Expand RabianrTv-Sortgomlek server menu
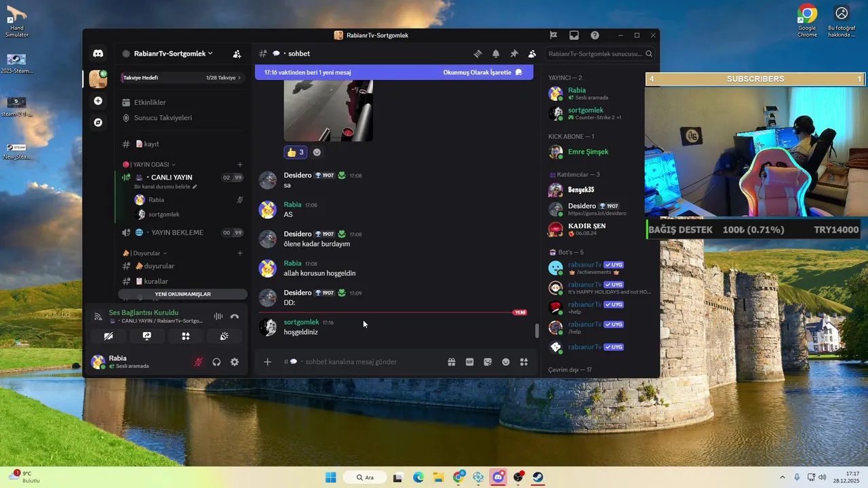 (x=173, y=54)
